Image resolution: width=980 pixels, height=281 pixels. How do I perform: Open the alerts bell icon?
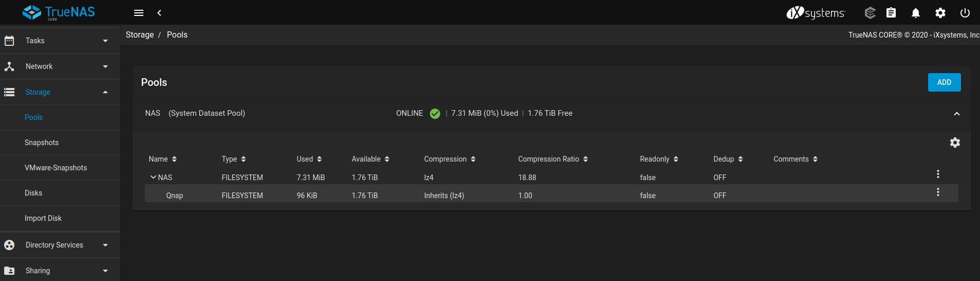(915, 13)
